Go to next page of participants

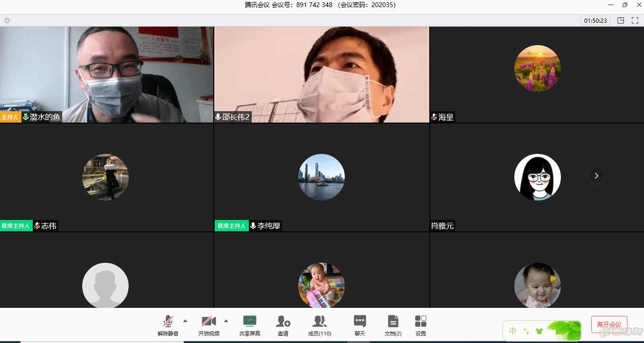(x=597, y=176)
